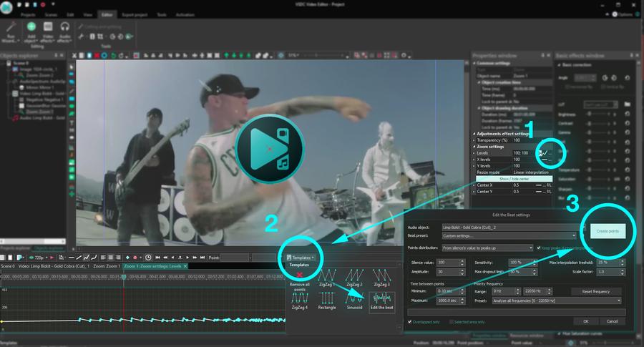Jump to timeline start button
The width and height of the screenshot is (644, 347).
[157, 258]
